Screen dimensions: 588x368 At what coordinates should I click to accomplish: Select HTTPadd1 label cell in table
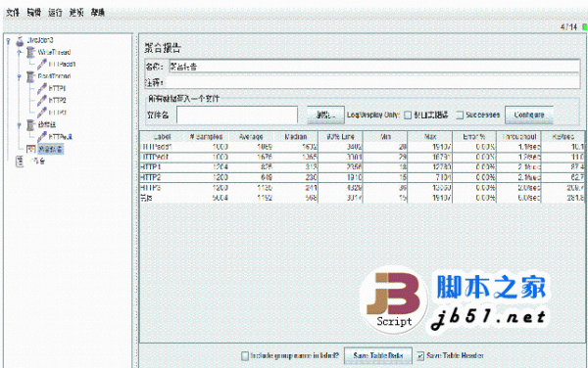pos(162,147)
